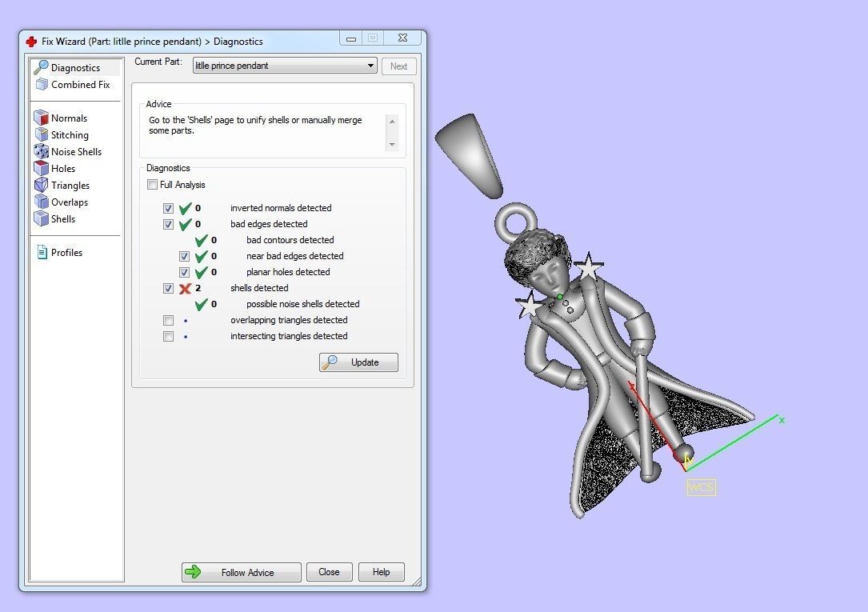Minimize the Fix Wizard window
Screen dimensions: 868x612
pos(350,38)
